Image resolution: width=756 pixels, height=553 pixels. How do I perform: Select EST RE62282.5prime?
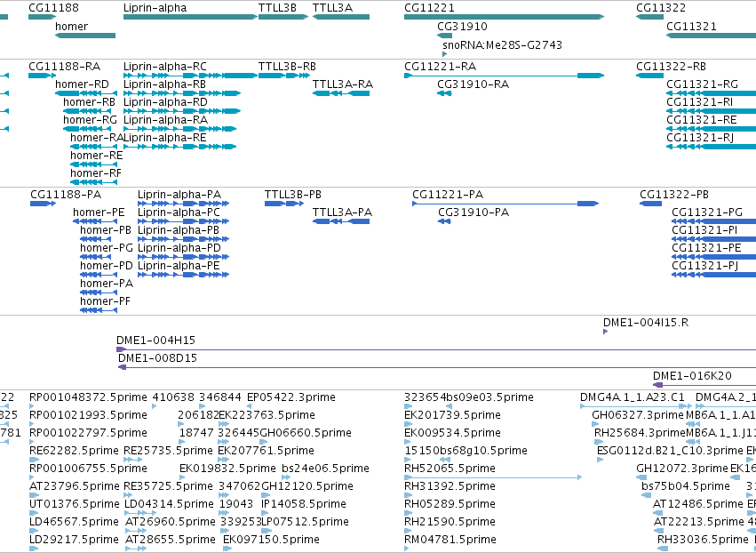33,460
